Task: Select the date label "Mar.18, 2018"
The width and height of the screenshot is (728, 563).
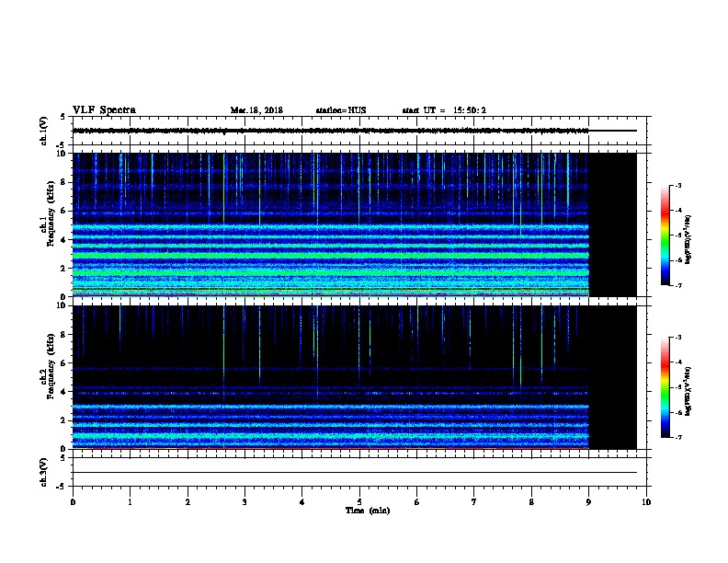Action: coord(256,110)
